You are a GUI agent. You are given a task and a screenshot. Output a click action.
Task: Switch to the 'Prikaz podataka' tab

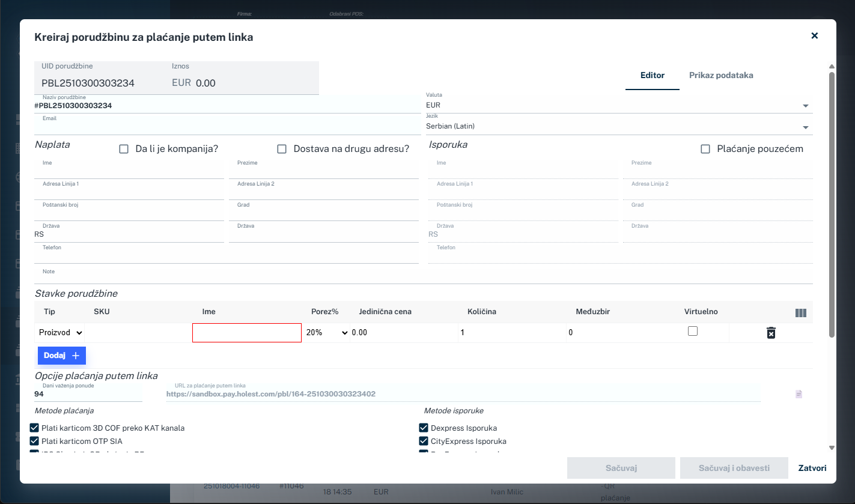[x=720, y=75]
